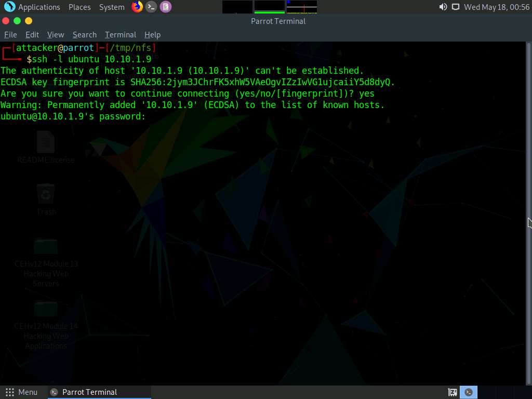This screenshot has width=532, height=399.
Task: Select the terminal workspace icon at bottom right
Action: (469, 392)
